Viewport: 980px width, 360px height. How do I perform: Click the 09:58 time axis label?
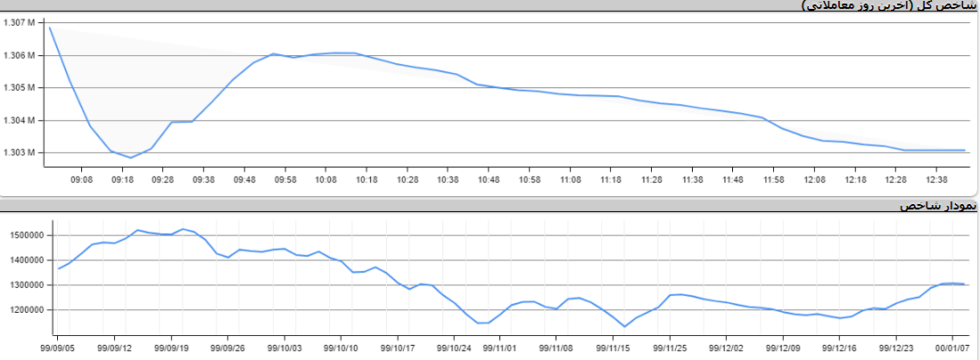pyautogui.click(x=285, y=180)
